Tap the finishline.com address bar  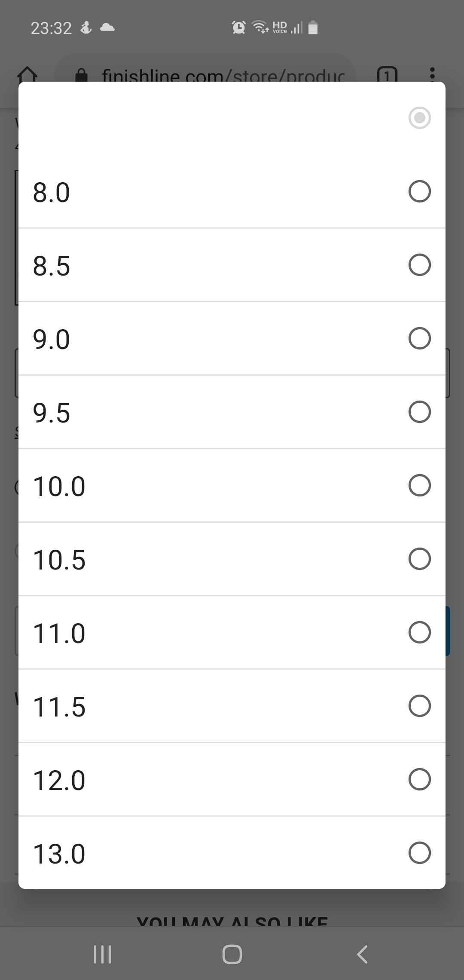click(x=223, y=75)
